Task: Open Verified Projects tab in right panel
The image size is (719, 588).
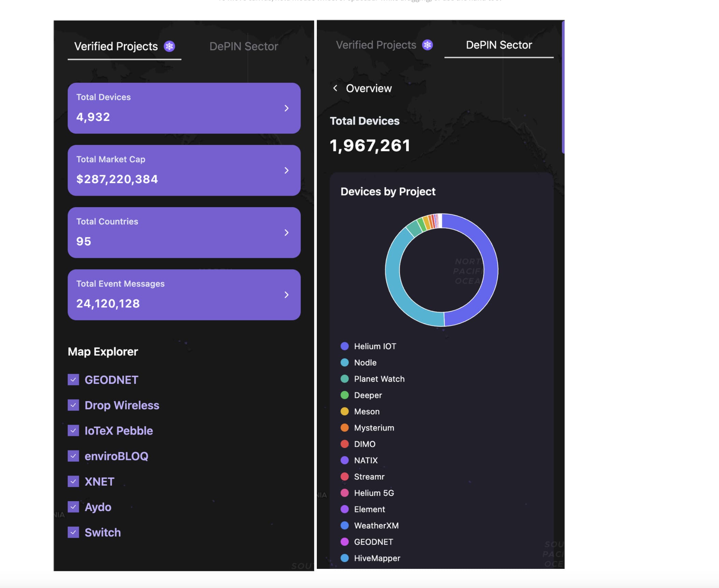Action: click(x=384, y=45)
